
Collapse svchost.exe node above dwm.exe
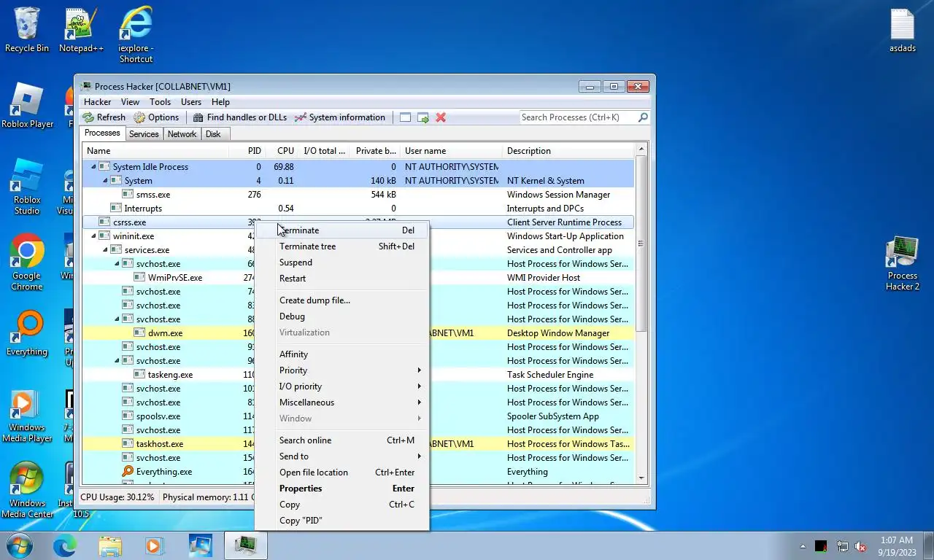click(117, 319)
